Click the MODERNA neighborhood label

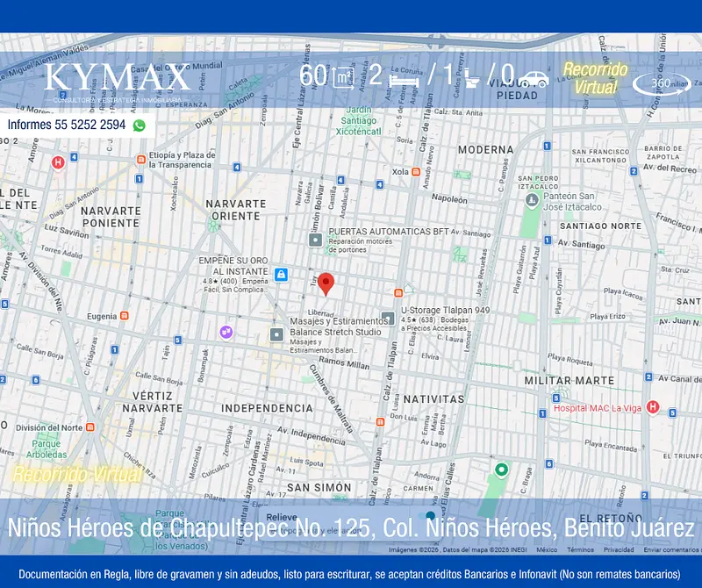[x=486, y=149]
